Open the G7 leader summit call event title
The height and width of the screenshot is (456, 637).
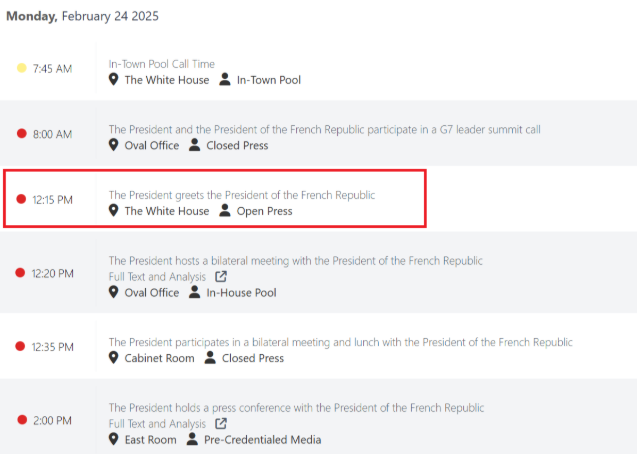coord(324,130)
